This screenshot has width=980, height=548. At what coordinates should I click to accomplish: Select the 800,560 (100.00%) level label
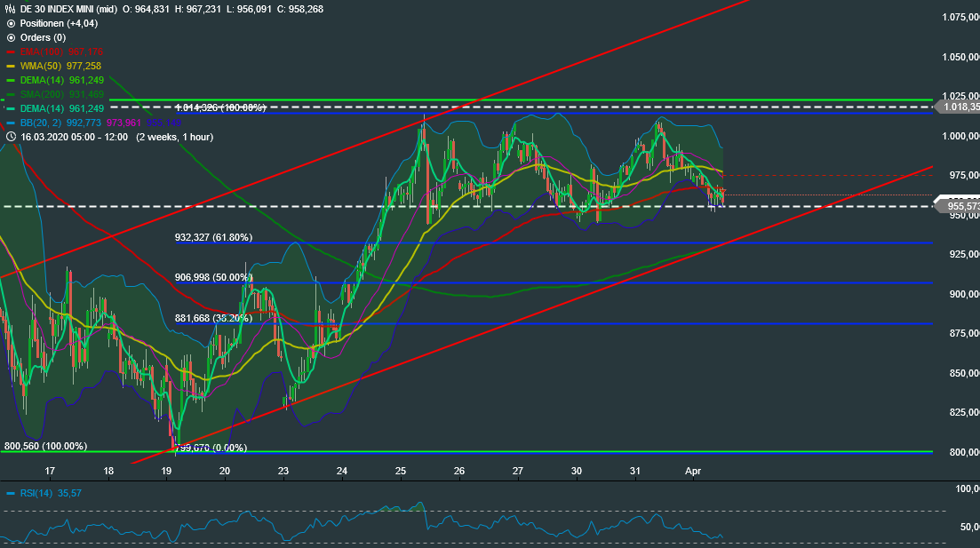45,446
